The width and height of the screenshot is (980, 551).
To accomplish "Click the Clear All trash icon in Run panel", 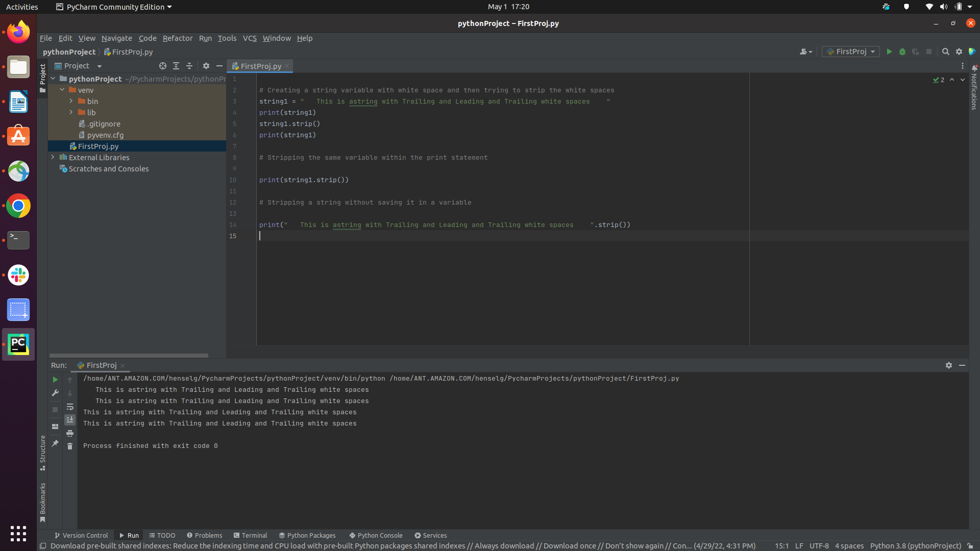I will (x=70, y=446).
